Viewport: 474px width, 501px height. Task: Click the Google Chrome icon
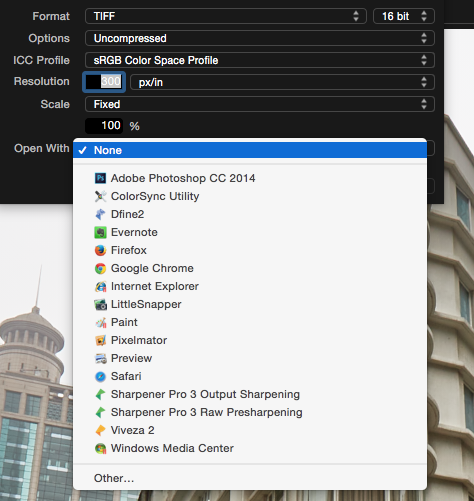pos(100,268)
